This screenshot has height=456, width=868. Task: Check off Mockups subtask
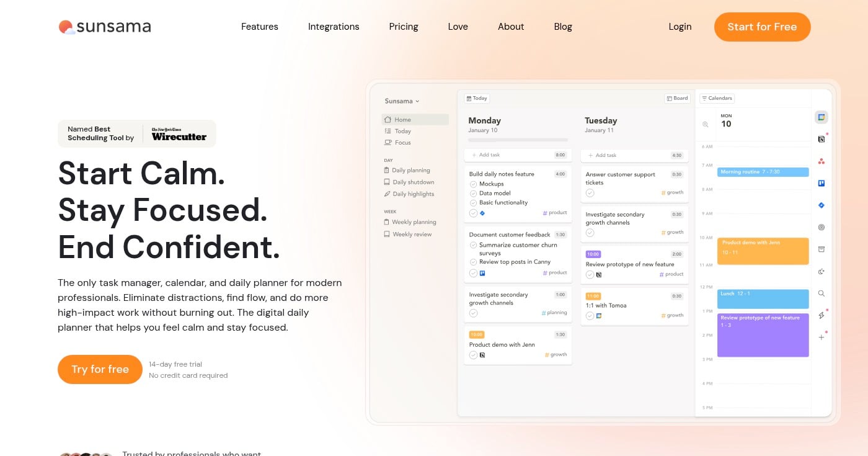[473, 184]
